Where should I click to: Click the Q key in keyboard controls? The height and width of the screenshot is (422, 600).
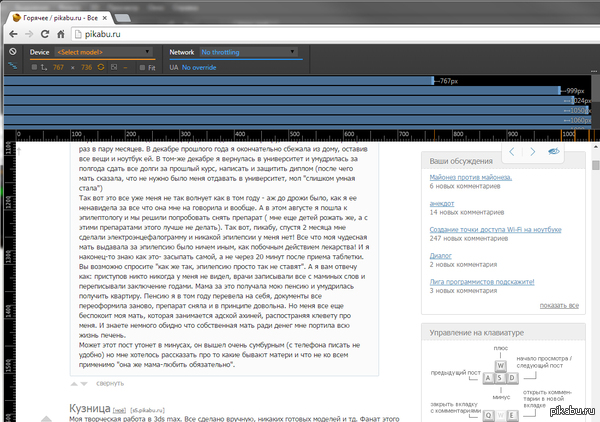488,415
